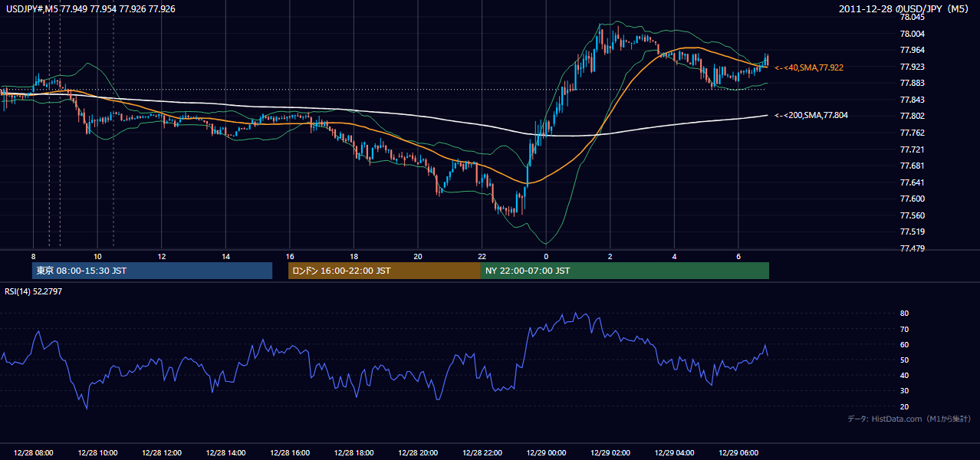Click RSI scale value 40
The width and height of the screenshot is (980, 460).
pos(905,375)
